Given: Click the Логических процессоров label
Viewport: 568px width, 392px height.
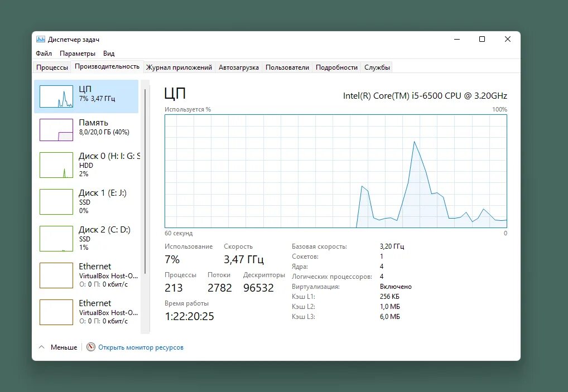Looking at the screenshot, I should coord(332,277).
